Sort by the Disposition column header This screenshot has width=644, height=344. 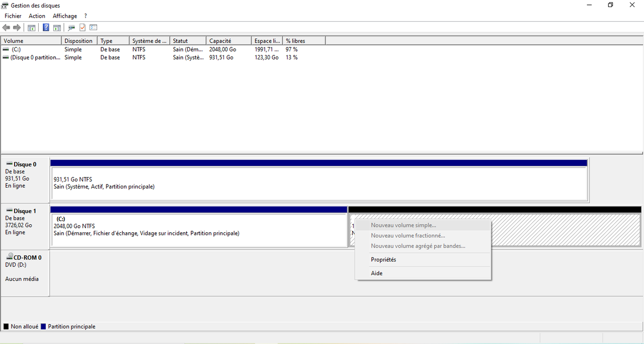click(79, 41)
